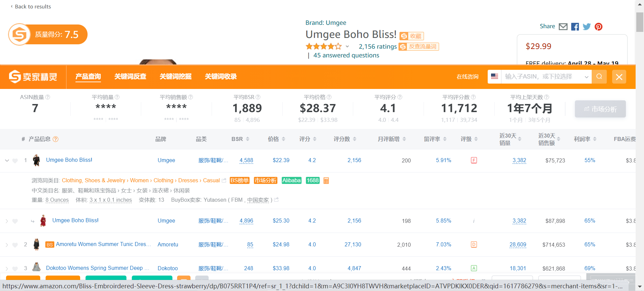Expand the star rating breakdown chevron
The width and height of the screenshot is (644, 291).
click(x=347, y=47)
